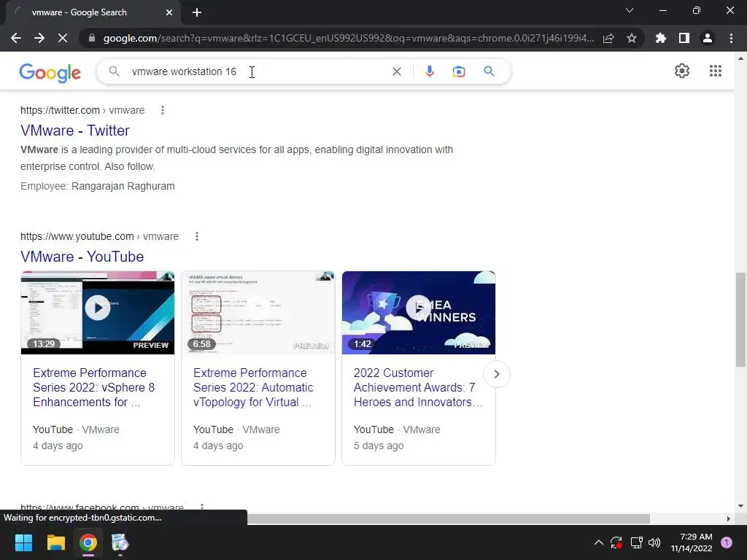
Task: Toggle the Chrome side panel
Action: tap(684, 38)
